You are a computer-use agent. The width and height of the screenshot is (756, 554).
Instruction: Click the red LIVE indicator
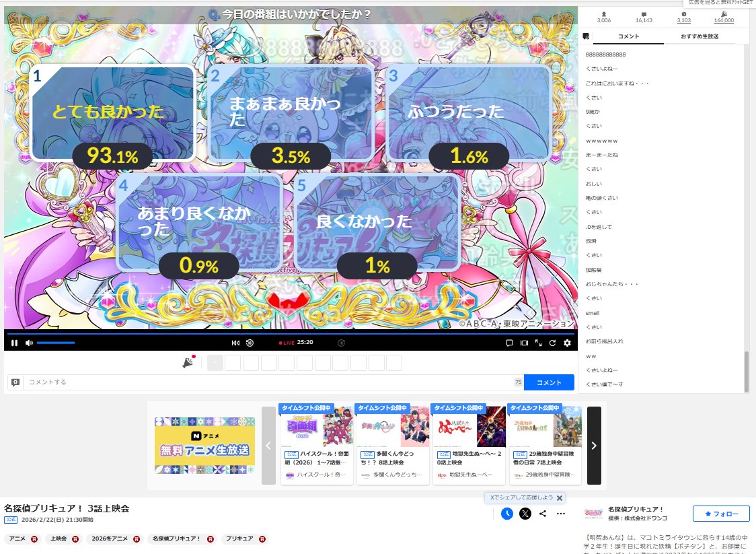(x=287, y=343)
